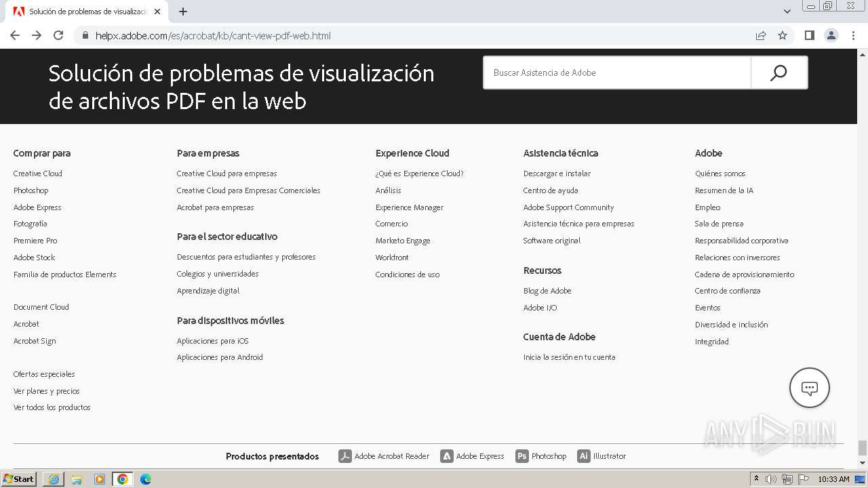Open the Document Cloud link

pyautogui.click(x=41, y=307)
